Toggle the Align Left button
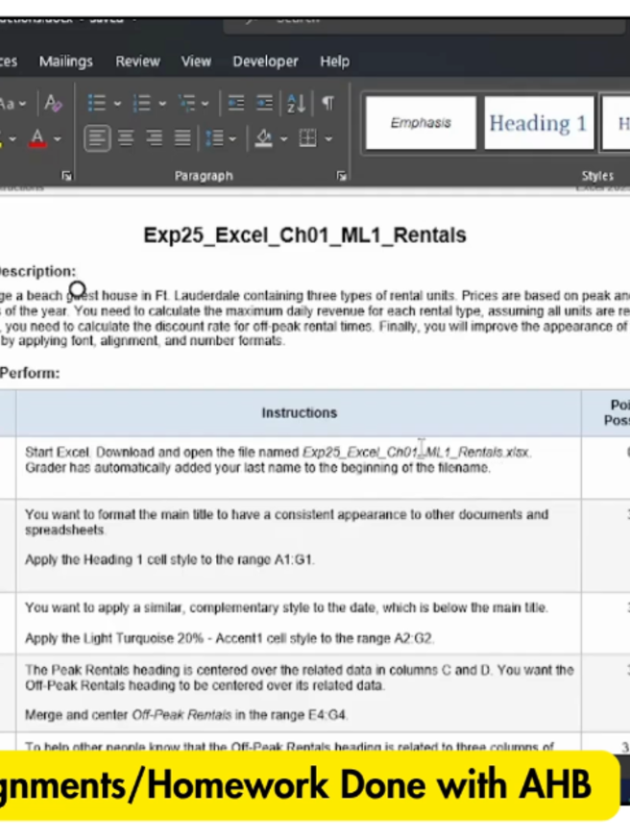The image size is (630, 840). pyautogui.click(x=97, y=138)
